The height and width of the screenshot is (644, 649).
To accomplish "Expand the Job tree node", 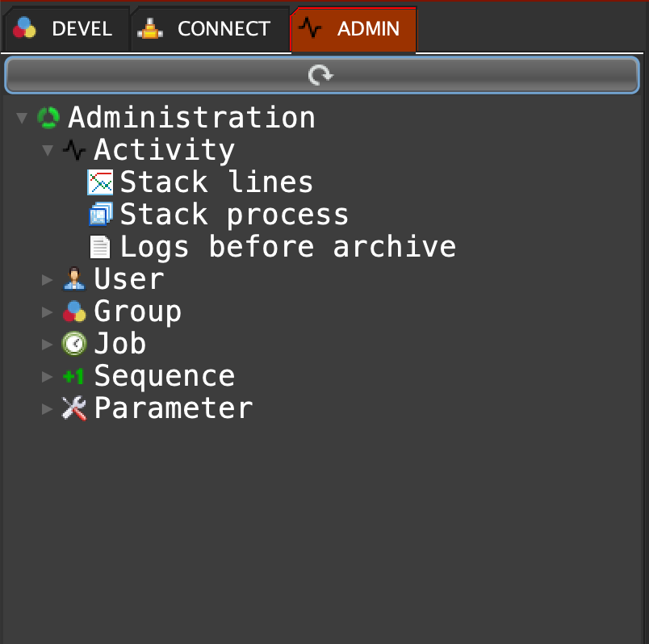I will pos(48,345).
